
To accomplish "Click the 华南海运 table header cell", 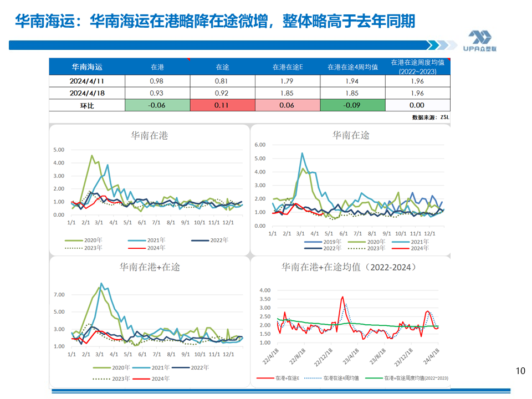I will 87,67.
